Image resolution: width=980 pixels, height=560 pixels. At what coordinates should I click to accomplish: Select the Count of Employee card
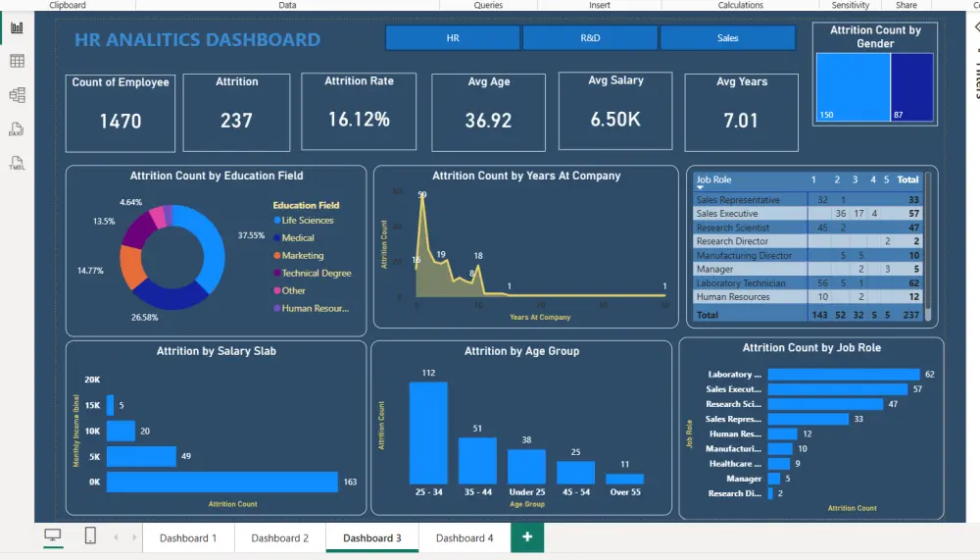(120, 113)
